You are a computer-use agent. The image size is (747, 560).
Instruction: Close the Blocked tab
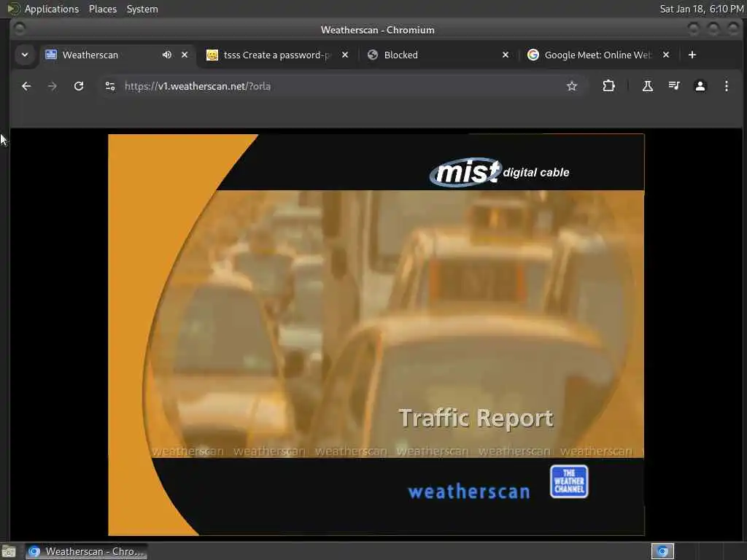(506, 55)
